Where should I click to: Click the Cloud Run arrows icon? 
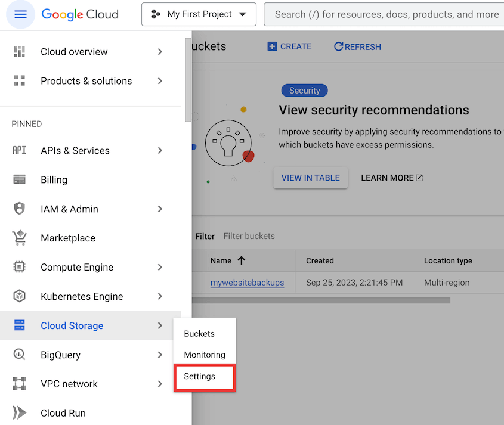pos(19,413)
